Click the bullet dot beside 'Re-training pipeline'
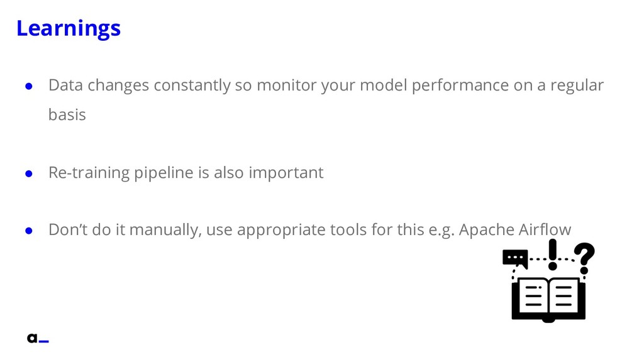644x362 pixels. click(29, 173)
